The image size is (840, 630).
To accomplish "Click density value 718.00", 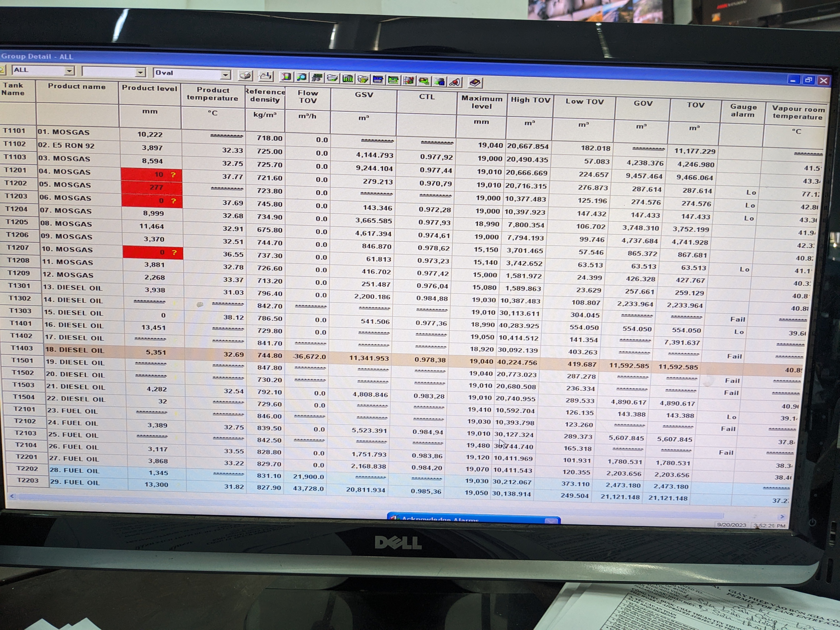I will click(x=269, y=138).
